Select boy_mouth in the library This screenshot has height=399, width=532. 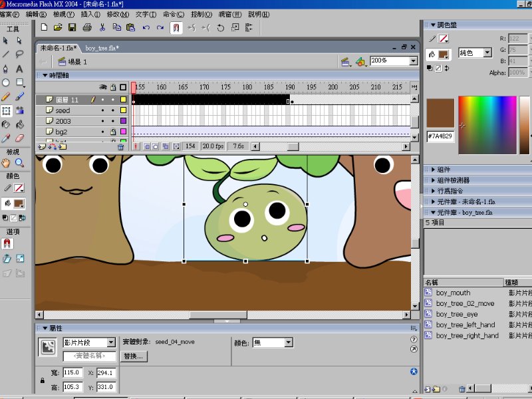click(454, 293)
